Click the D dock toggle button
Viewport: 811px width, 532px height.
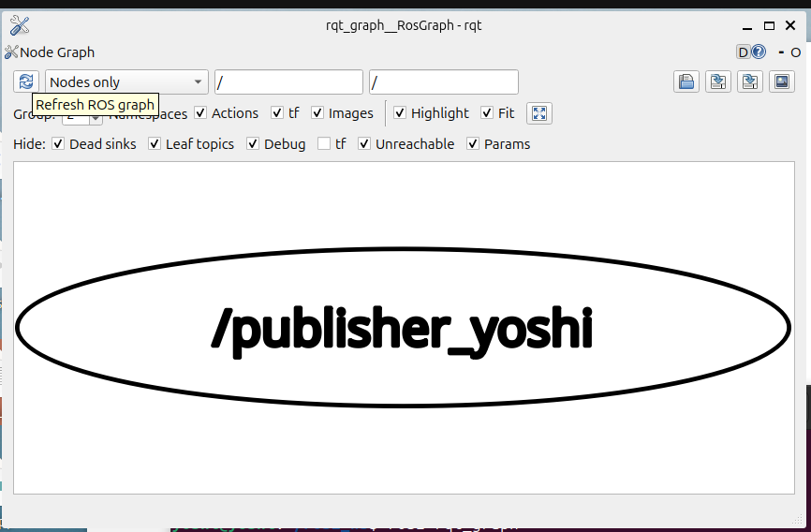(744, 52)
